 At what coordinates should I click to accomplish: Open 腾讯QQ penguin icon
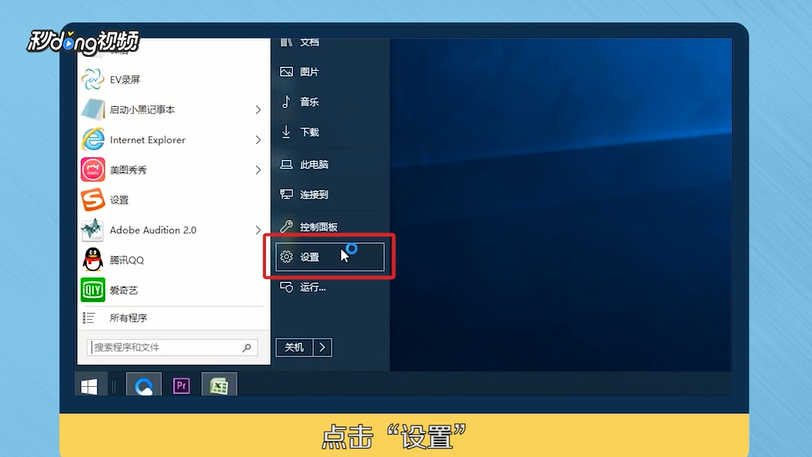(93, 260)
